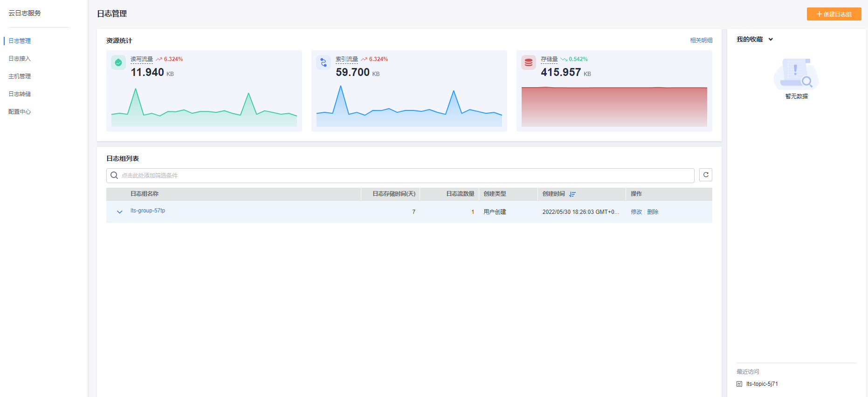Screen dimensions: 868x397
Task: Click the 暂无数据 text
Action: click(x=796, y=96)
